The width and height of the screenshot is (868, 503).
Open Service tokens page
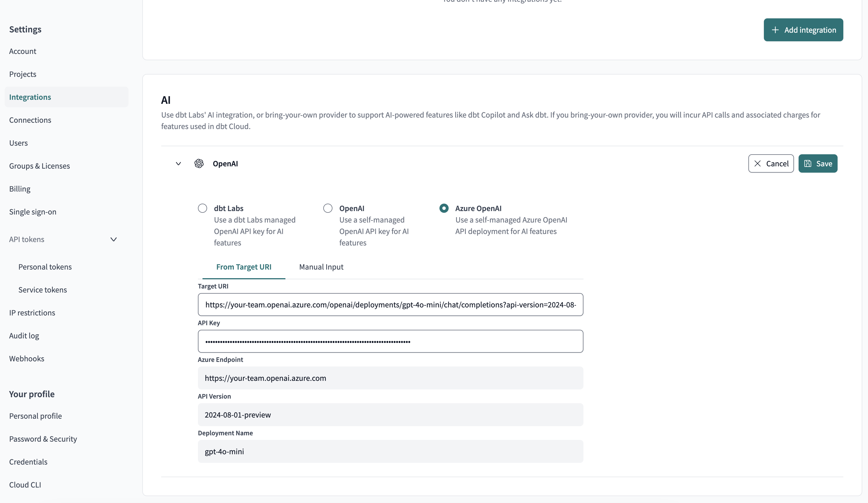pos(43,290)
